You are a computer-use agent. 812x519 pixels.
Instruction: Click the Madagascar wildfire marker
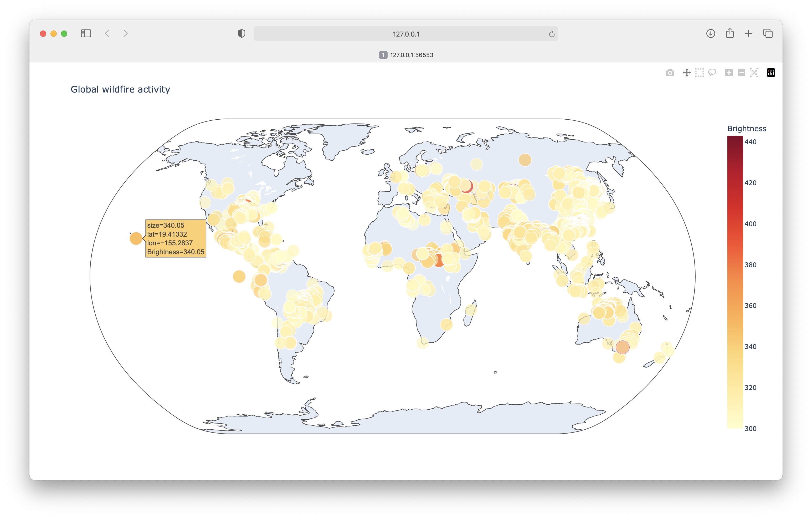click(471, 310)
